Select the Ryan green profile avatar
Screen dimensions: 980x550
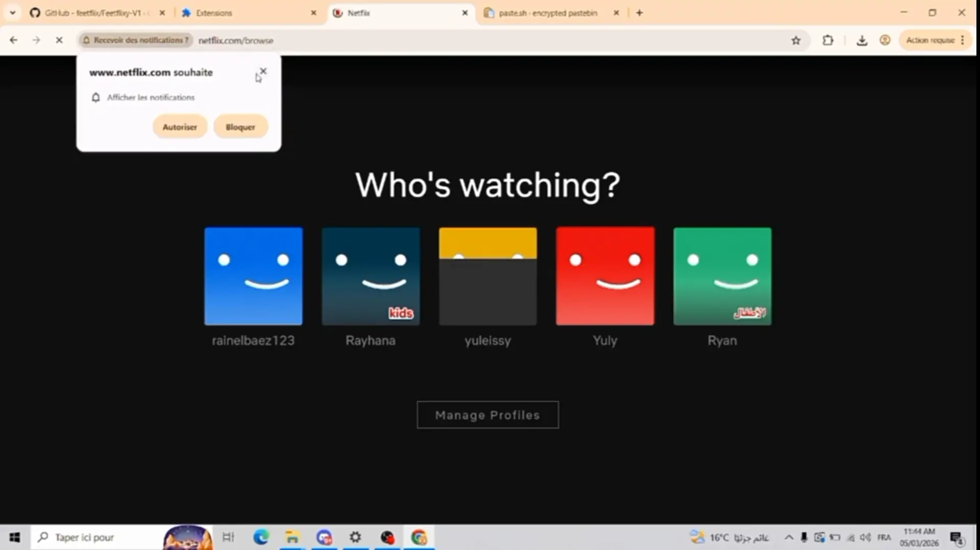pyautogui.click(x=722, y=276)
